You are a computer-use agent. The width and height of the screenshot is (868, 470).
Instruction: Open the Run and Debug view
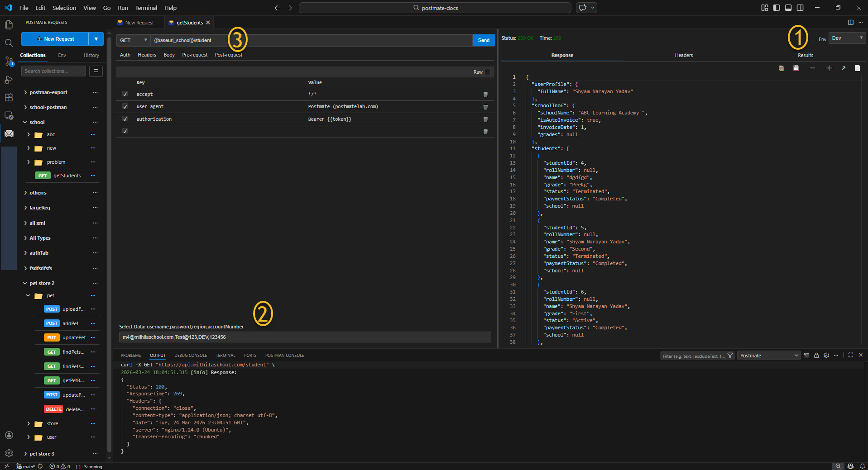9,80
